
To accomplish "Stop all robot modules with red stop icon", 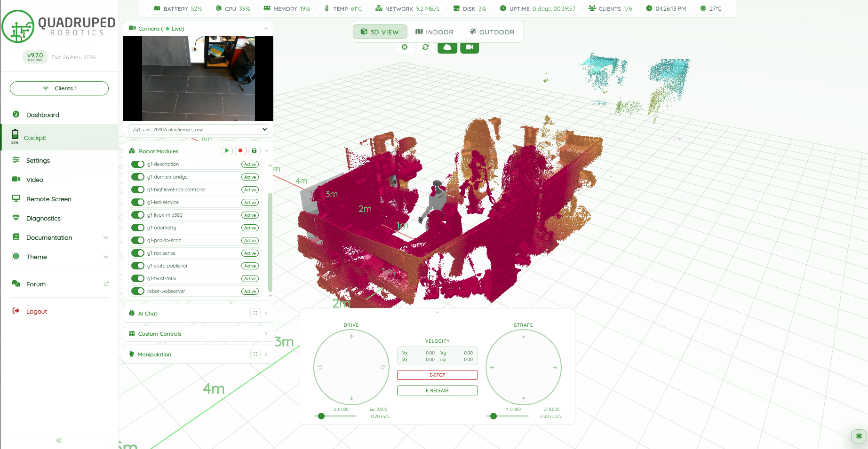I will pyautogui.click(x=240, y=151).
